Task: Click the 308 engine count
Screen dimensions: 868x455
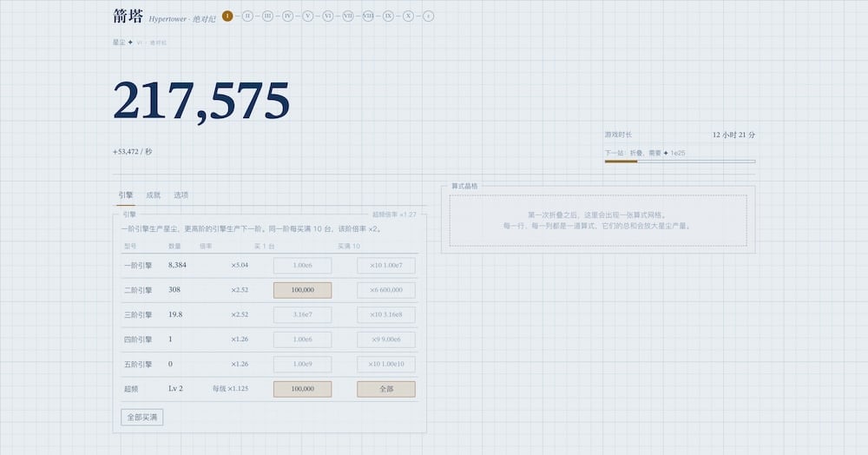Action: pyautogui.click(x=174, y=289)
